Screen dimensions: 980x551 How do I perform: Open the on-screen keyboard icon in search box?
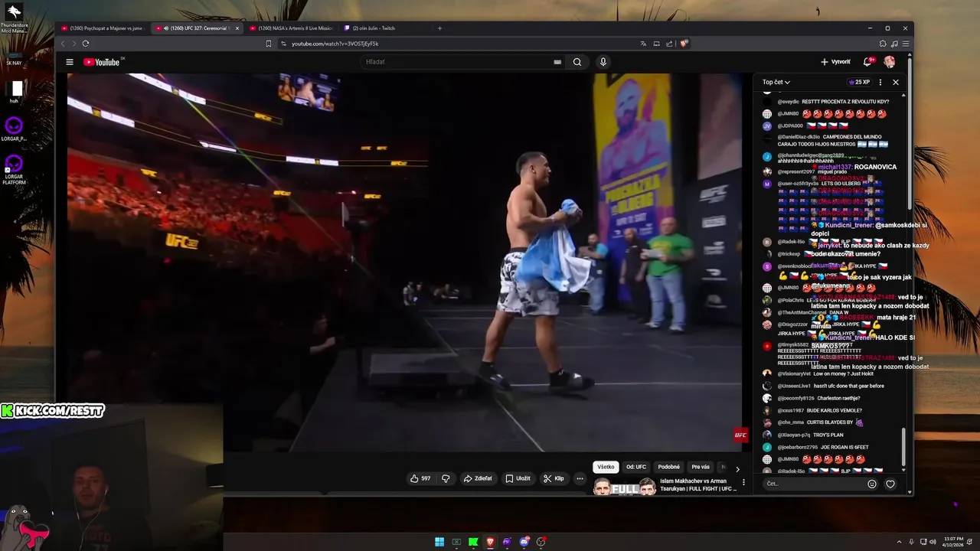point(557,62)
